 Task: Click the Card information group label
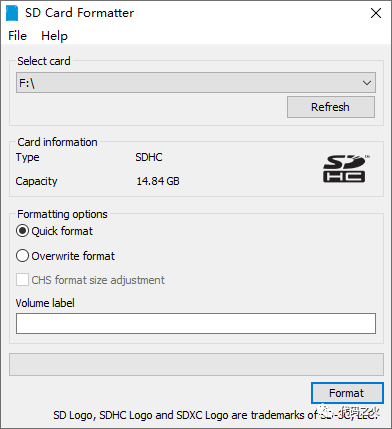[57, 142]
